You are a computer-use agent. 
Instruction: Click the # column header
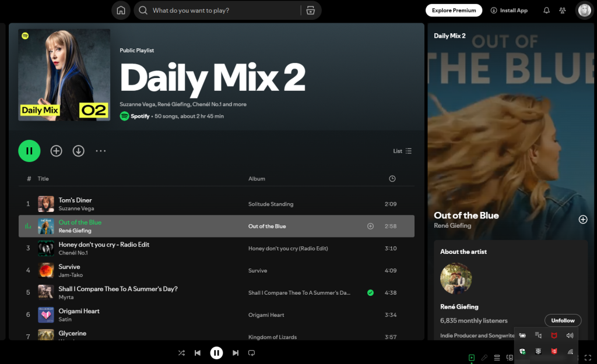coord(29,179)
